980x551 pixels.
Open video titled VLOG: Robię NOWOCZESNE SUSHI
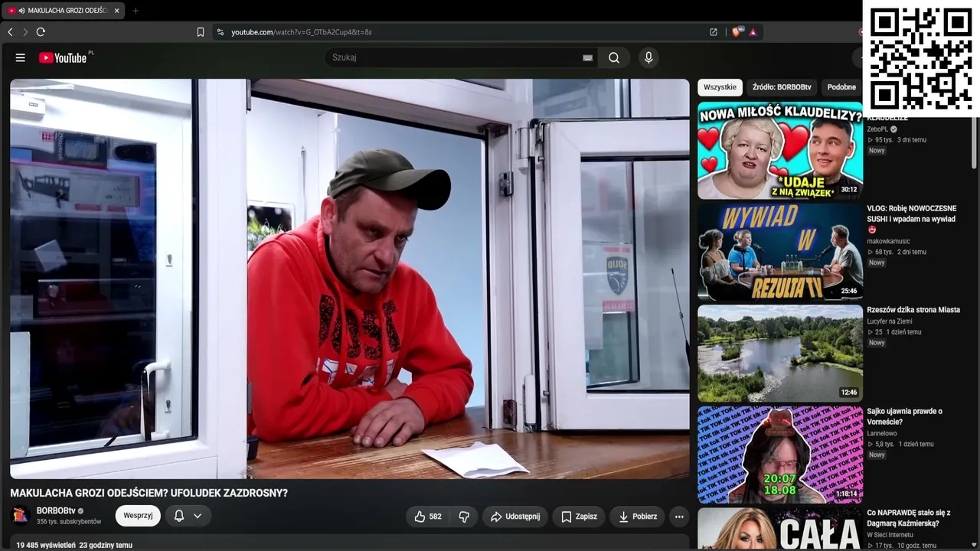pos(911,214)
